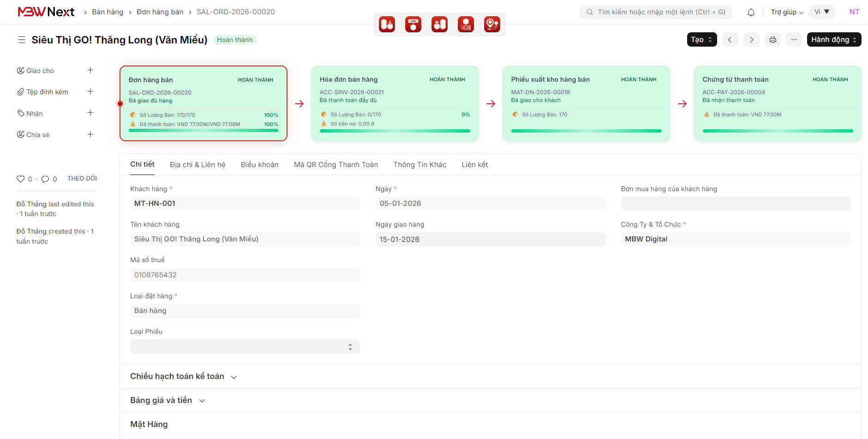Switch to the Địa chỉ & Liên hệ tab
The image size is (868, 439).
click(198, 165)
